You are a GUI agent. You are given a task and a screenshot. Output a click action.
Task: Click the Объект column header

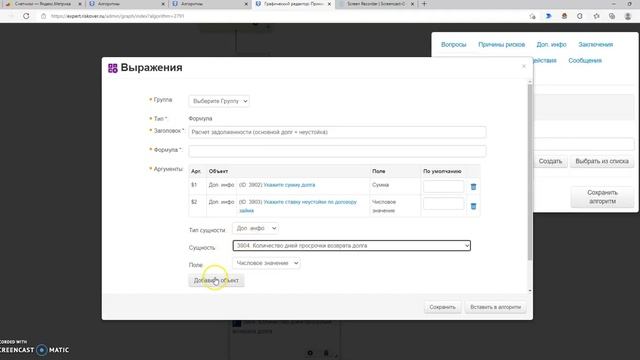pos(218,171)
